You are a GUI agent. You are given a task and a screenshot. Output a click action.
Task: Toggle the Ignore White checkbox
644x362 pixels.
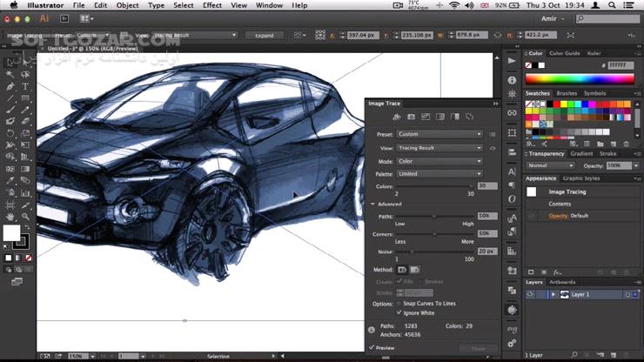(399, 312)
